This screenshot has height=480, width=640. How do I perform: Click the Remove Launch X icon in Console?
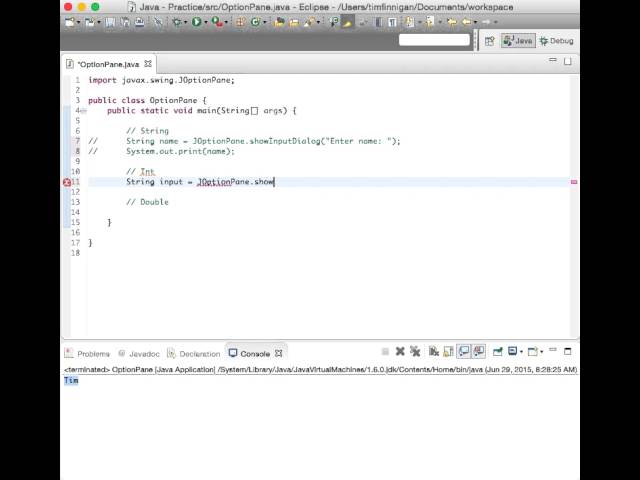pyautogui.click(x=400, y=351)
